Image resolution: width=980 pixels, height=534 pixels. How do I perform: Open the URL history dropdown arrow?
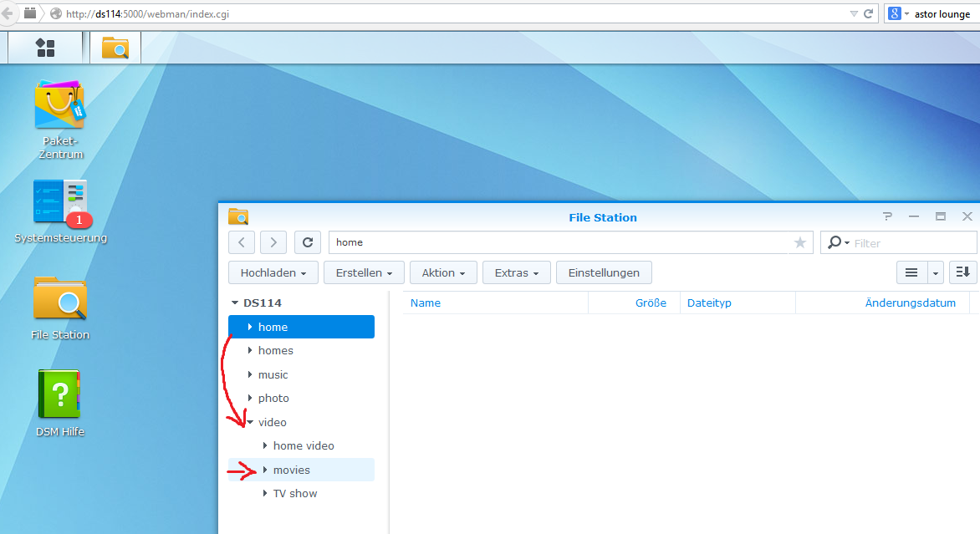pos(853,13)
